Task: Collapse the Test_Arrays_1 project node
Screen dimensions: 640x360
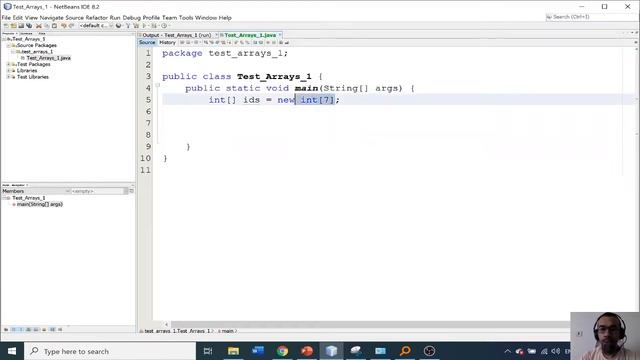Action: click(4, 39)
